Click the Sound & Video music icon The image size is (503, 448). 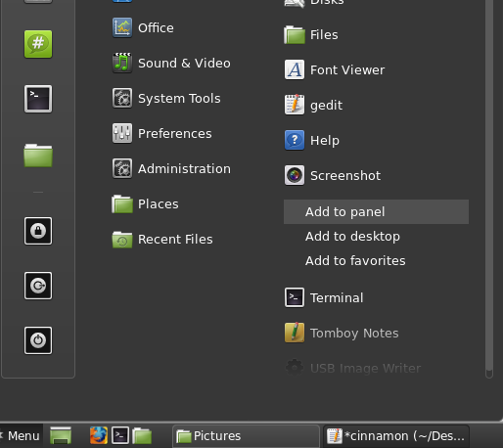[122, 63]
